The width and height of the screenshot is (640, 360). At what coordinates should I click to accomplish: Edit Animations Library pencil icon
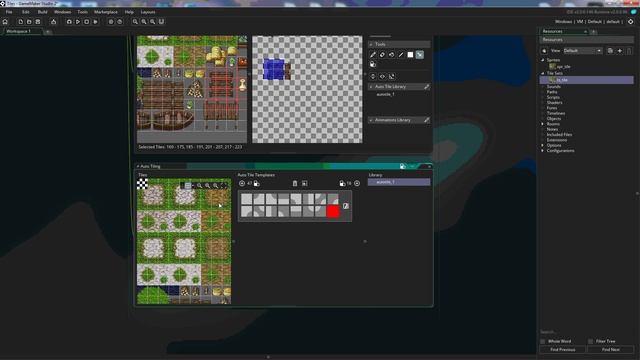427,120
